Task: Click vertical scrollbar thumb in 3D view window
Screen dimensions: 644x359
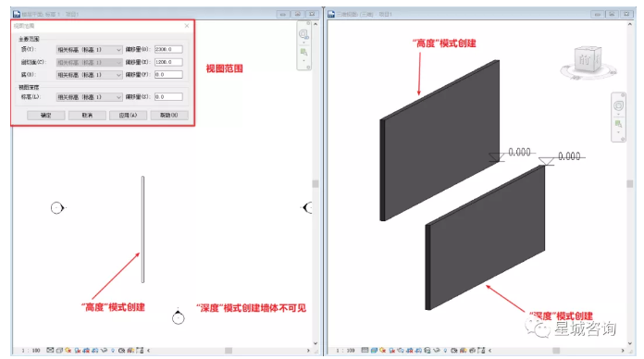Action: pyautogui.click(x=629, y=183)
